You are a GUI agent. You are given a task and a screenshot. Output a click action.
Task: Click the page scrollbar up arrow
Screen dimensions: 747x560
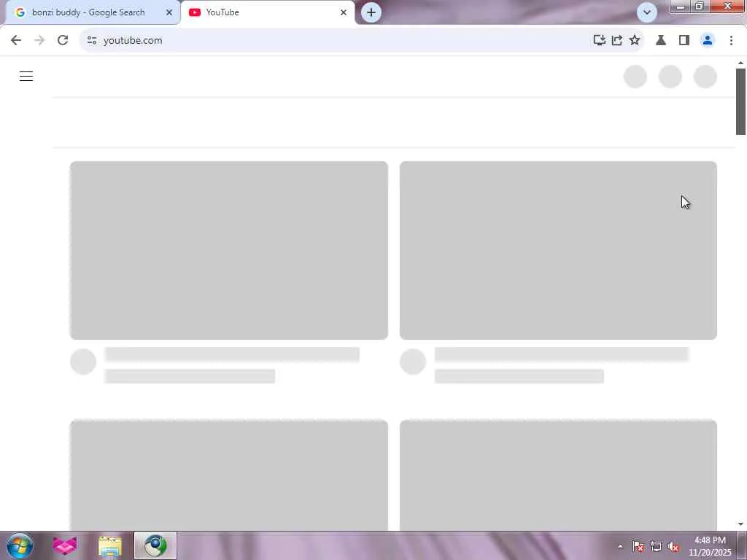coord(740,63)
